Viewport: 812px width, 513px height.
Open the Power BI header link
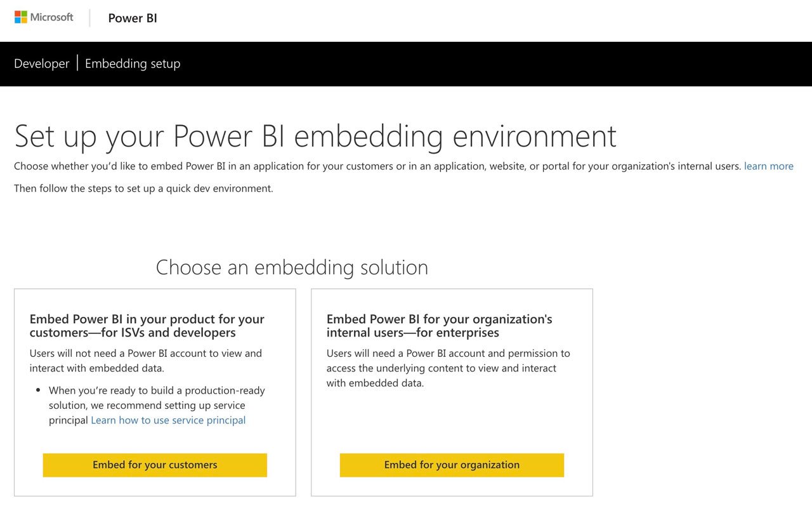[x=133, y=18]
